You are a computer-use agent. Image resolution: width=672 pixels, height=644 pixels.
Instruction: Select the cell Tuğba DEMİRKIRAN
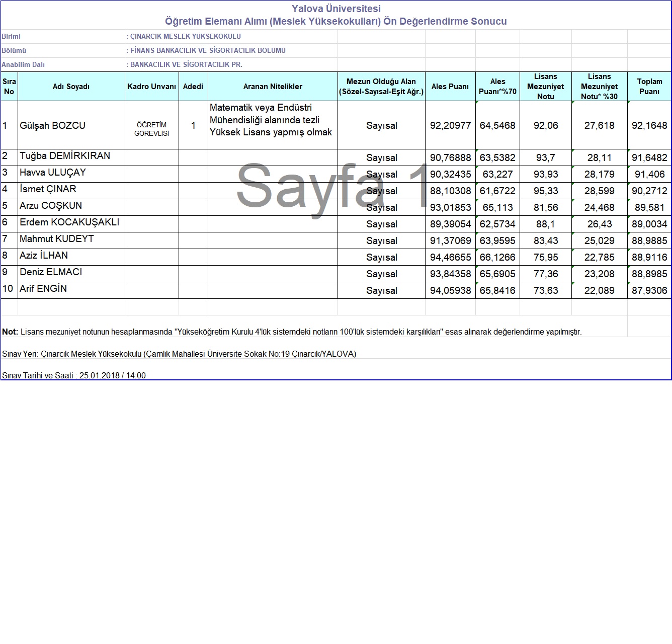point(71,157)
